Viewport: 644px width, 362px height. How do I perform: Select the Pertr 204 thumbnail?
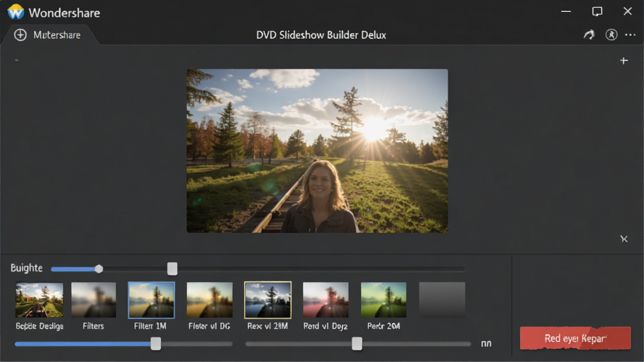[x=384, y=300]
